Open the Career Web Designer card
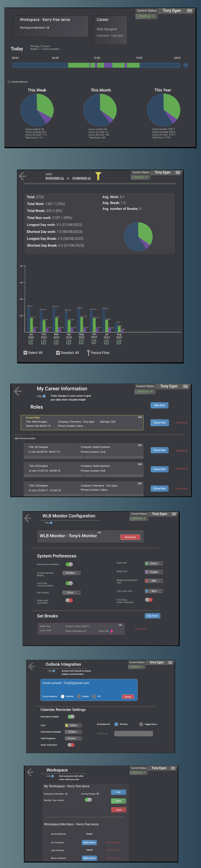 110,30
